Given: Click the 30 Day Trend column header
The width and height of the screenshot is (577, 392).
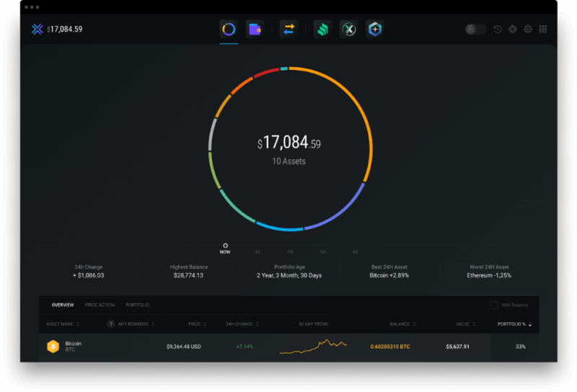Looking at the screenshot, I should click(x=313, y=324).
